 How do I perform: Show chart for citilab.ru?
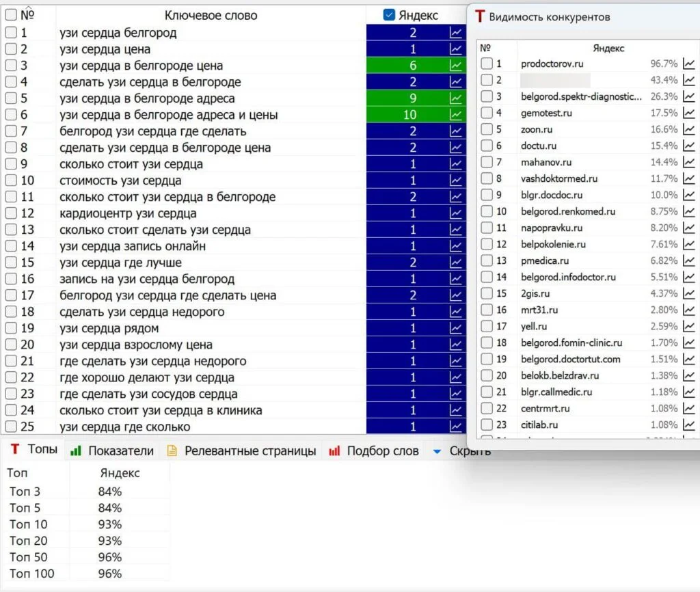(689, 425)
